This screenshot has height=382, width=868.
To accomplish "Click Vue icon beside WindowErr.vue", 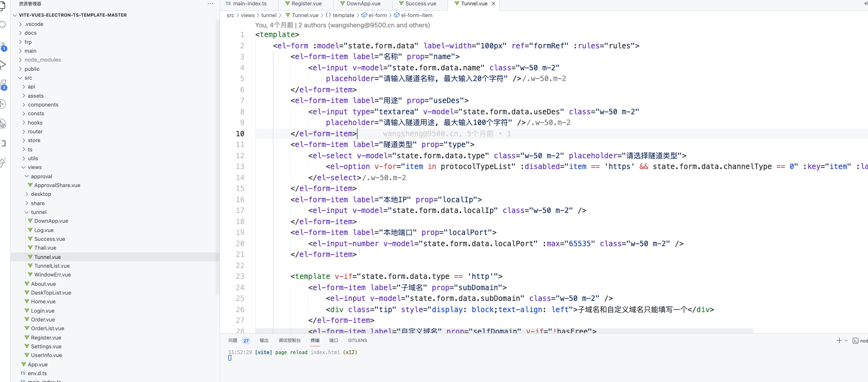I will 30,275.
